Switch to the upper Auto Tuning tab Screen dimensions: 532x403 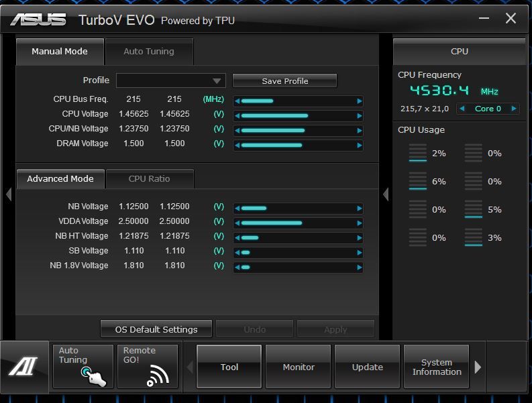coord(149,52)
